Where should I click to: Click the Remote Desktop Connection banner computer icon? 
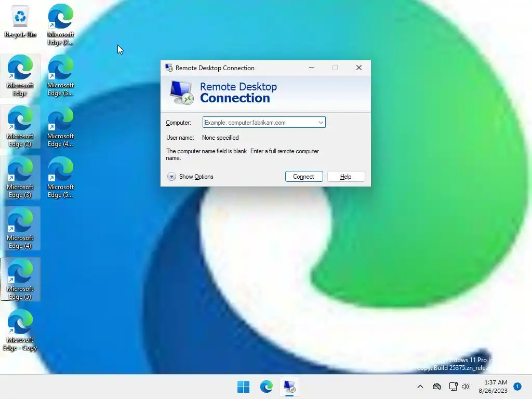click(181, 92)
